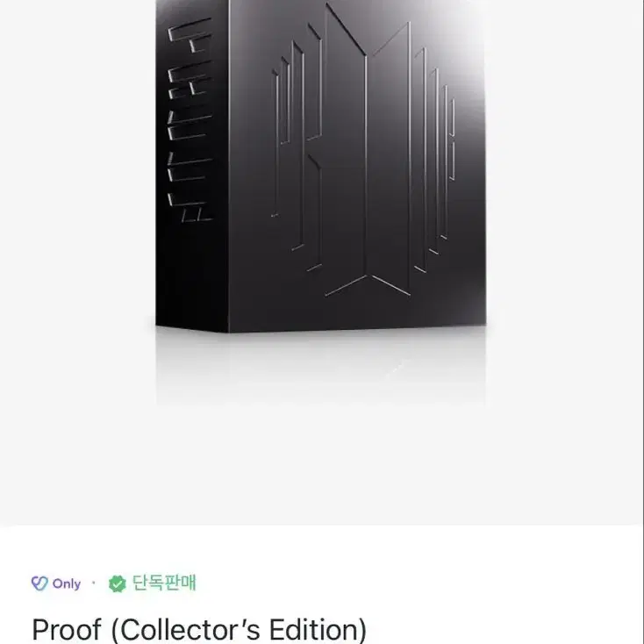Open the black album box product image
The width and height of the screenshot is (644, 644).
tap(321, 166)
